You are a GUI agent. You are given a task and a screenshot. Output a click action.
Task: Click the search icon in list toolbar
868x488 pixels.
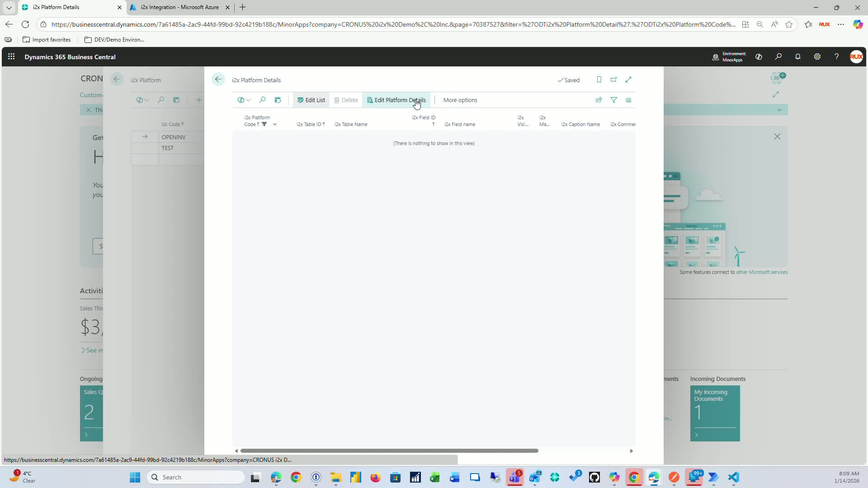coord(262,100)
